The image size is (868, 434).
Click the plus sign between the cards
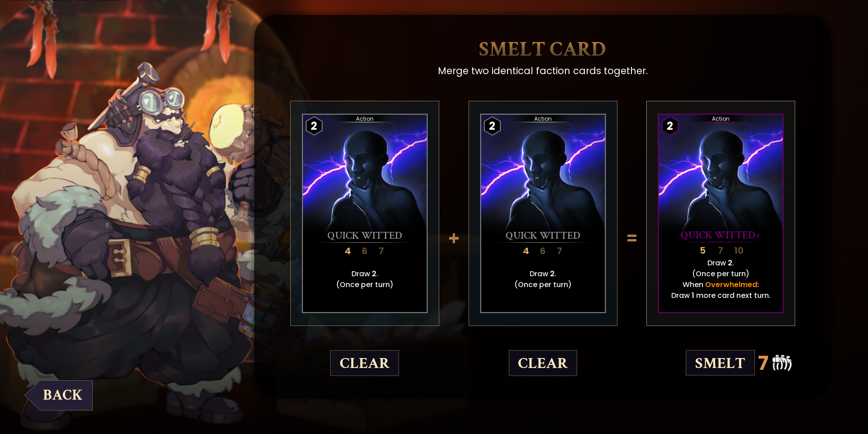point(454,238)
